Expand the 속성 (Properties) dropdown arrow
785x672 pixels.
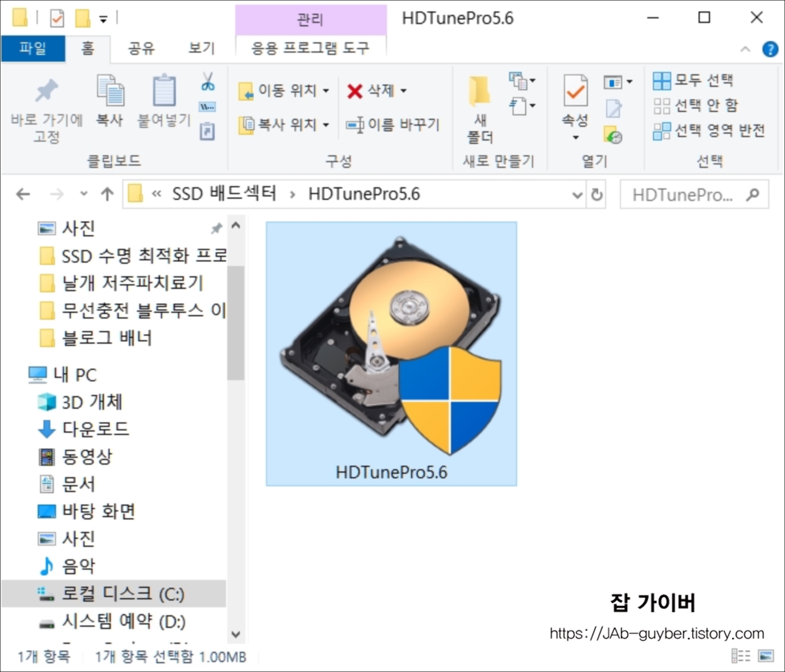tap(576, 137)
